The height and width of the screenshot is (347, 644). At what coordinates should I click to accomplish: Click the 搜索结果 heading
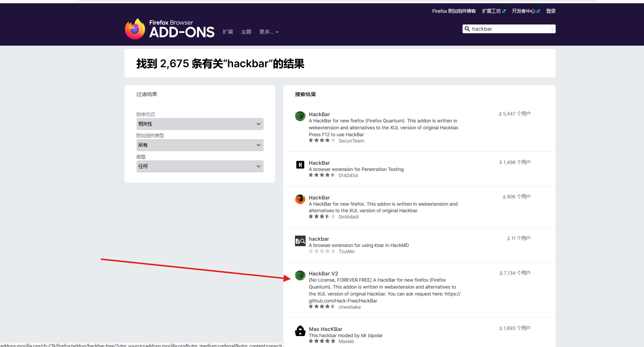click(x=306, y=94)
